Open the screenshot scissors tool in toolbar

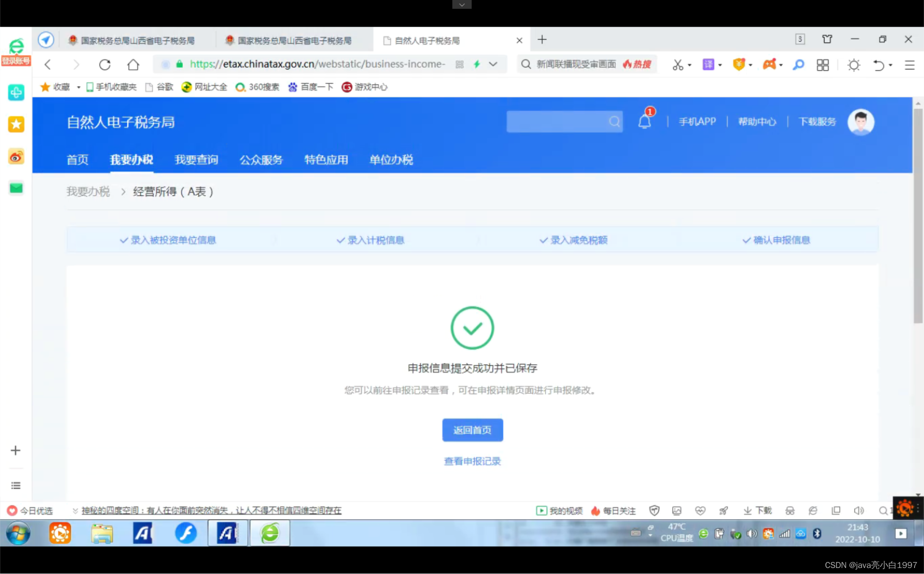(x=678, y=65)
